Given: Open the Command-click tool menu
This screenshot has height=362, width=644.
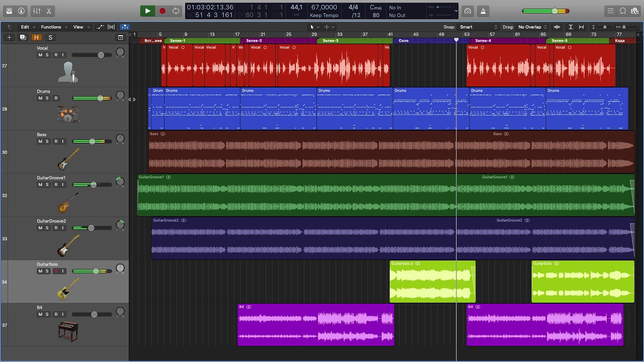Looking at the screenshot, I should point(329,27).
